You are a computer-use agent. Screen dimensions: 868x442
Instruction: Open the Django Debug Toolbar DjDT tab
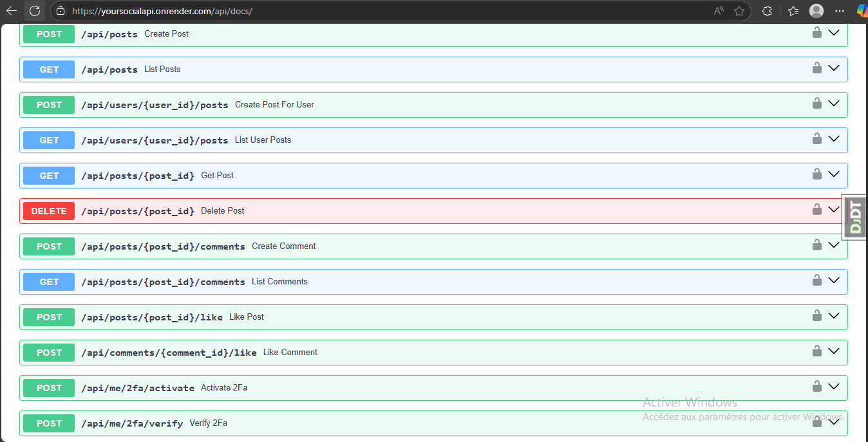(x=855, y=217)
